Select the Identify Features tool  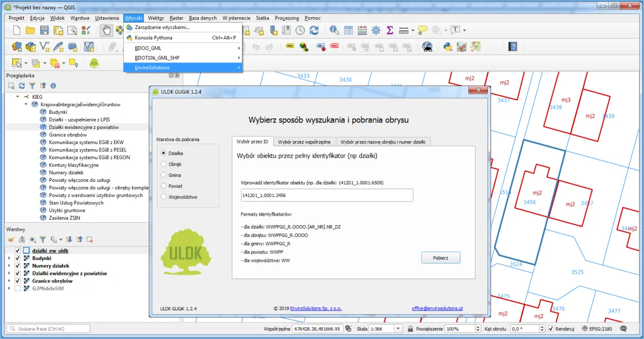tap(334, 31)
